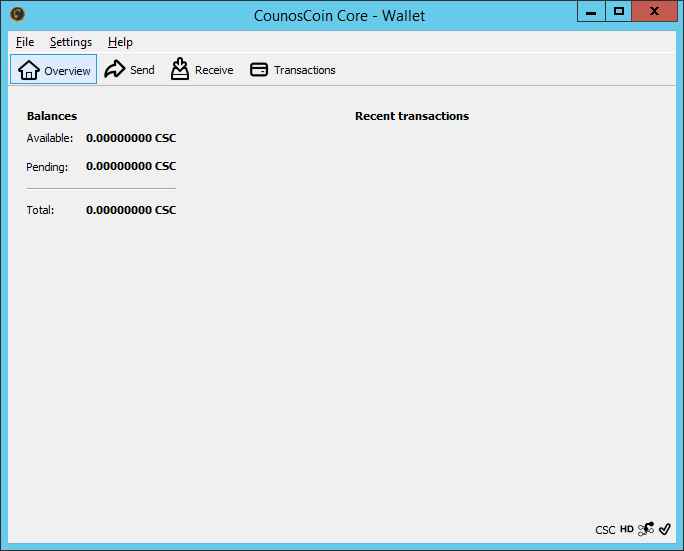
Task: Select the Total balance value
Action: (x=131, y=210)
